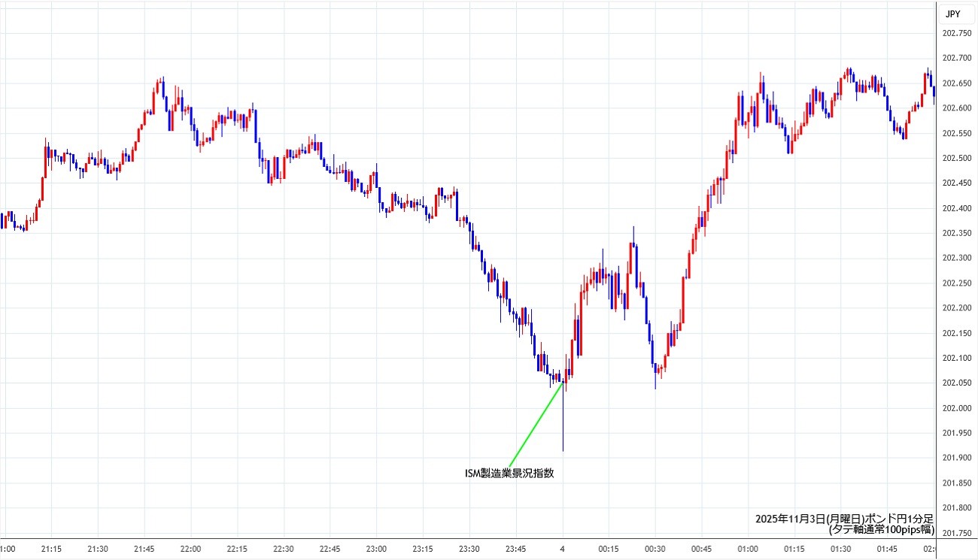Screen dimensions: 978x560
Task: Click the 01:00 time axis marker
Action: (748, 549)
